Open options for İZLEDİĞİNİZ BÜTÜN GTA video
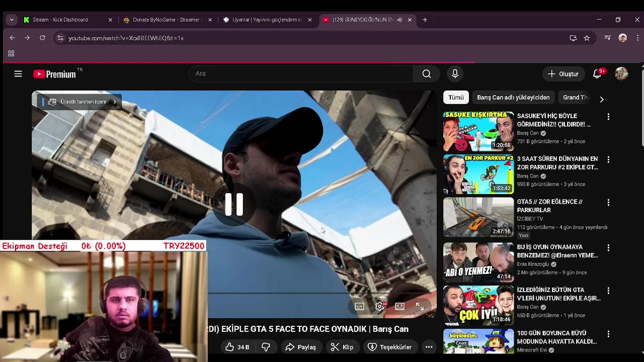Viewport: 644px width, 362px height. pos(608,291)
